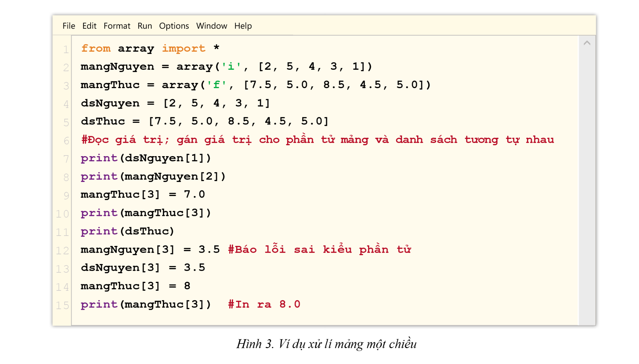The height and width of the screenshot is (364, 639).
Task: Open the Window menu
Action: tap(212, 26)
